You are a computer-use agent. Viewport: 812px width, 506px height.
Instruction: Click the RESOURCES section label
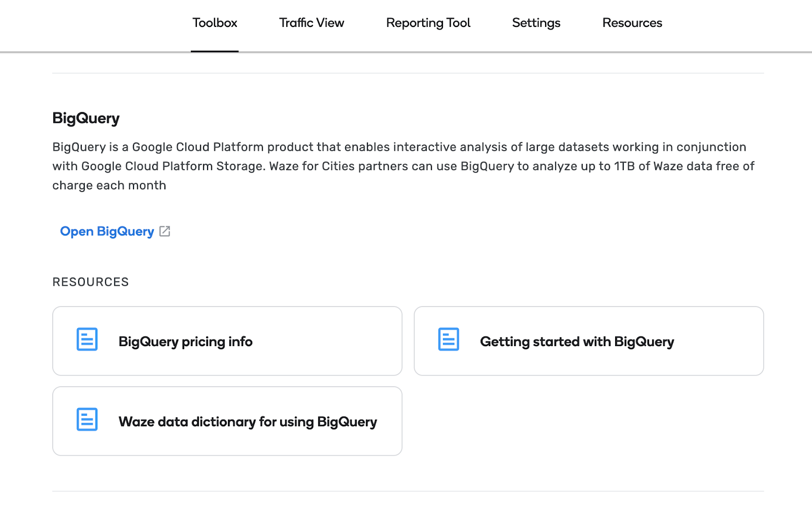tap(90, 282)
